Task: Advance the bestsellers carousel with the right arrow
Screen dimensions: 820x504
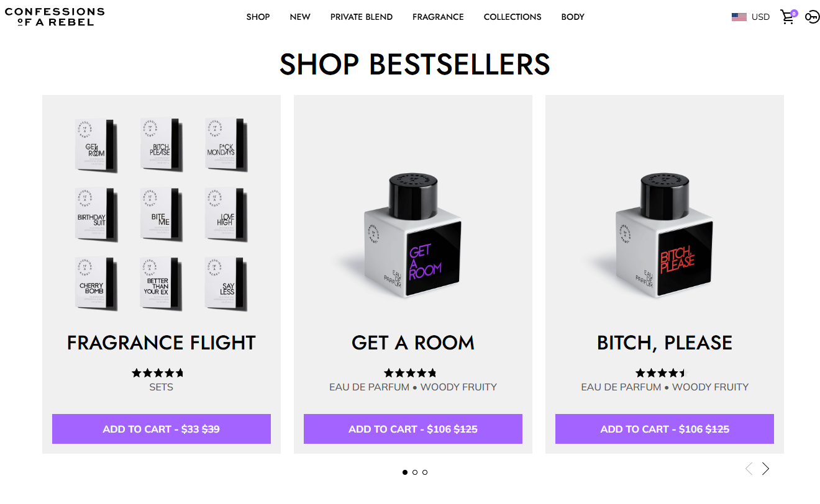Action: point(765,469)
